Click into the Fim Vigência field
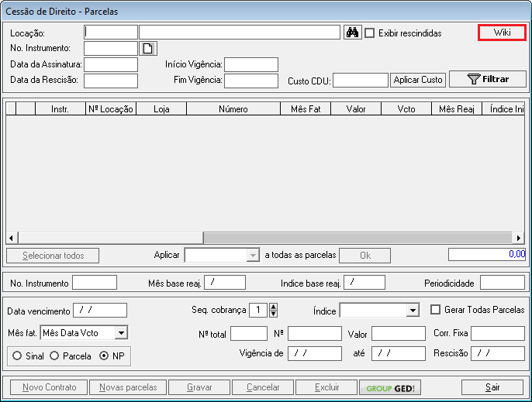532x402 pixels. (251, 81)
